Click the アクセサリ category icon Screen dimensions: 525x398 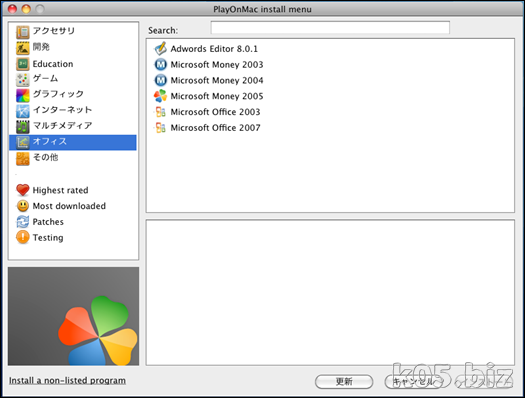pyautogui.click(x=23, y=32)
